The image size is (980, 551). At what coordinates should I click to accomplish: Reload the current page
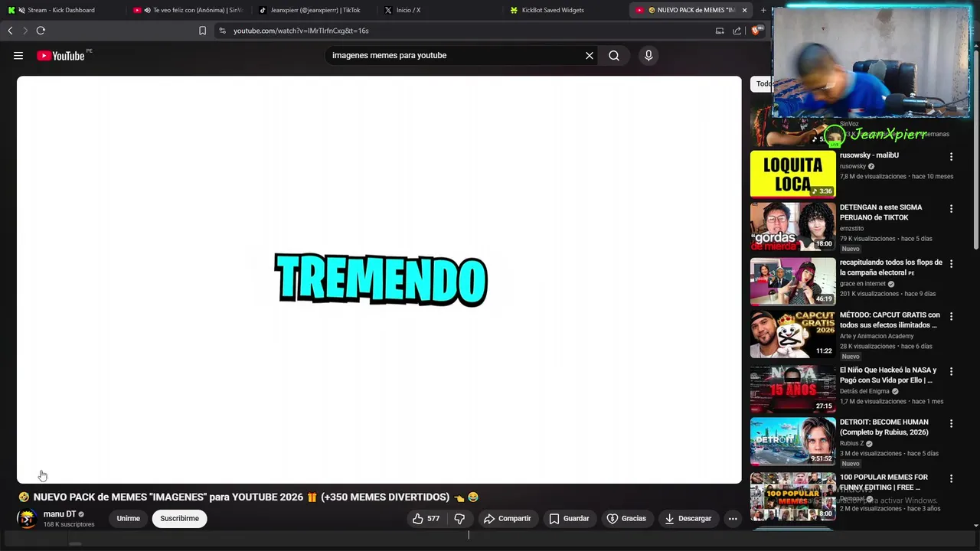pos(41,31)
